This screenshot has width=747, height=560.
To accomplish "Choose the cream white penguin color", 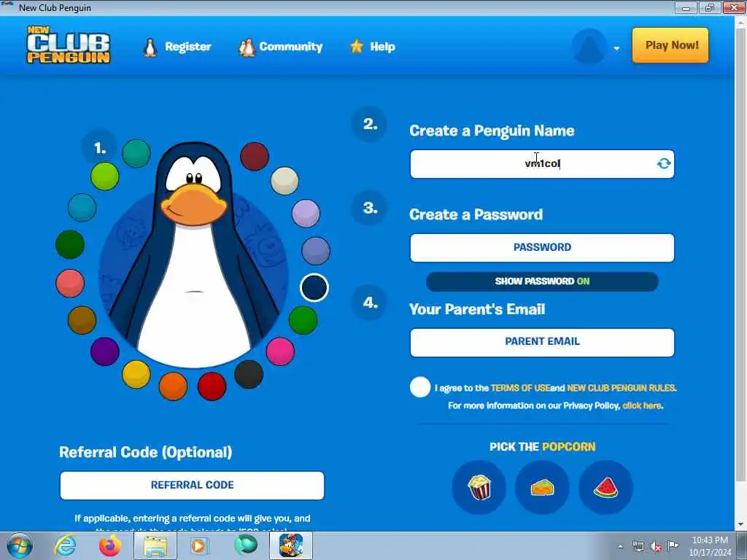I will (285, 181).
